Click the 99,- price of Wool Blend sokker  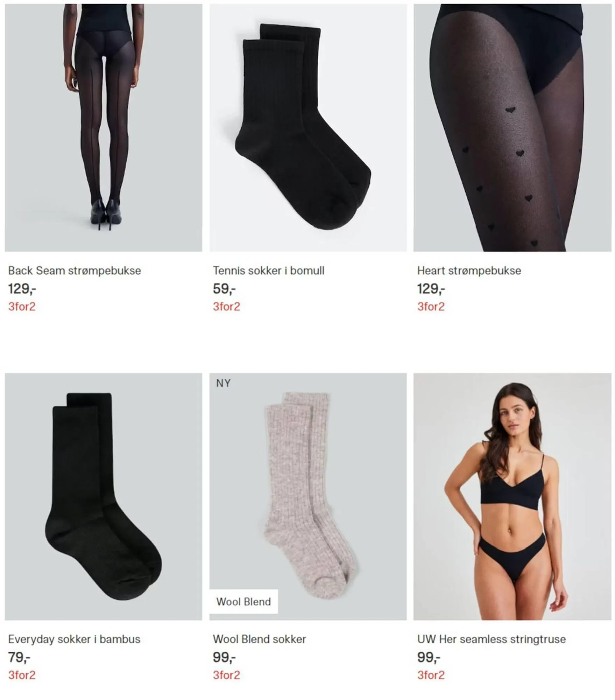224,658
